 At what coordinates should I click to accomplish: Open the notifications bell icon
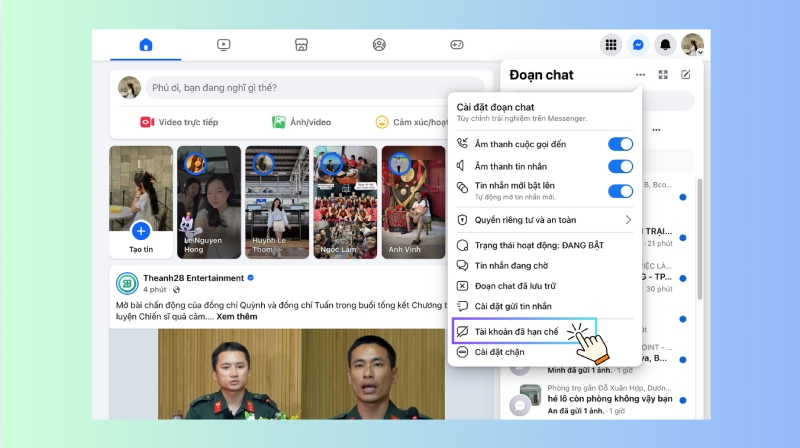coord(665,45)
